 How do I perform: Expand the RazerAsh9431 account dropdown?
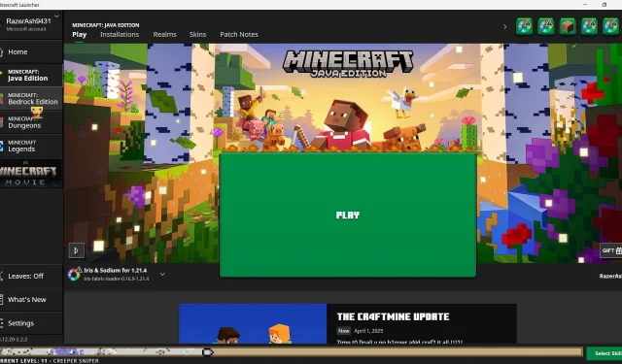pos(56,17)
